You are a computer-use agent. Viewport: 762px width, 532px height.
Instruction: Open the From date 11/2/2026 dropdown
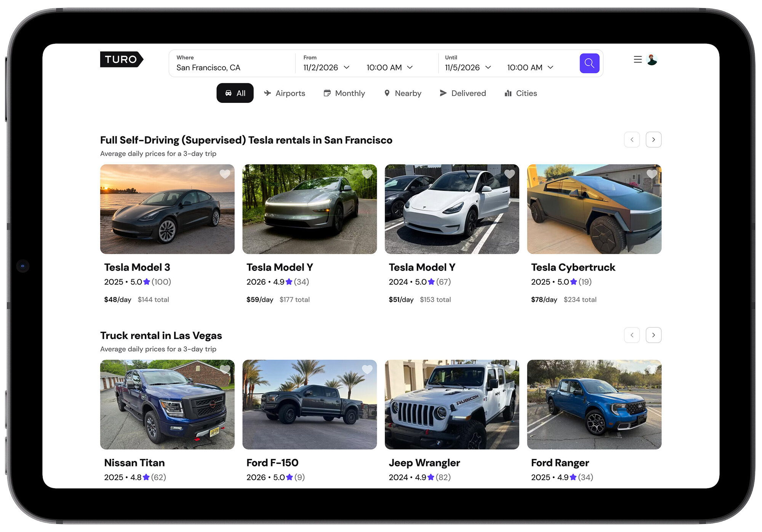click(x=327, y=67)
